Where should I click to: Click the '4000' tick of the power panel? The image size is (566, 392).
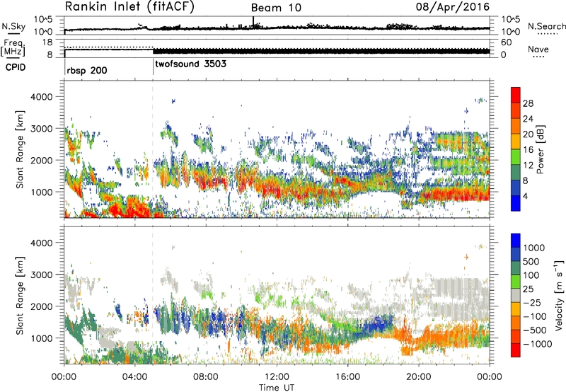pos(41,97)
